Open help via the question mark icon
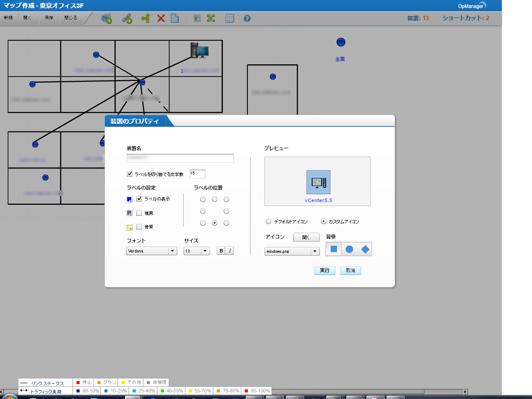 247,19
